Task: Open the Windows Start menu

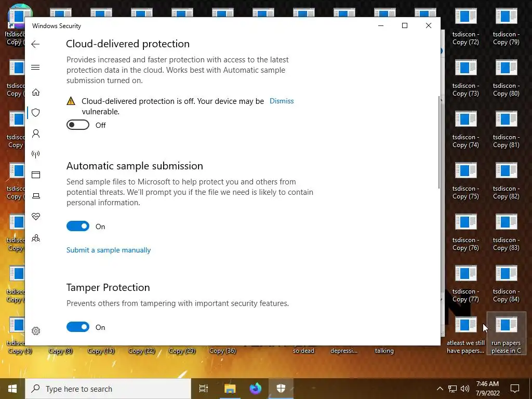Action: pos(12,389)
